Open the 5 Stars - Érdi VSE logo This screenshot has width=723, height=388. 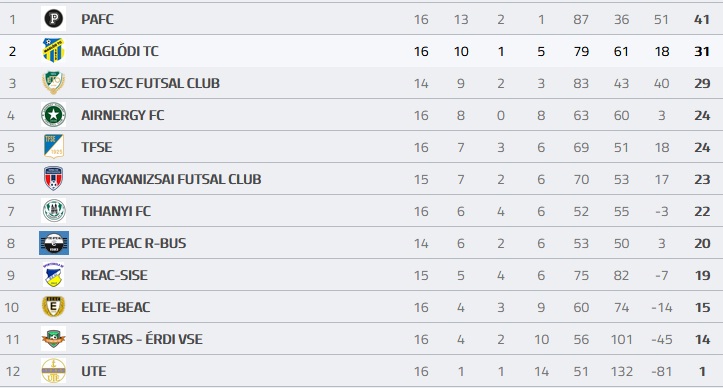click(53, 339)
